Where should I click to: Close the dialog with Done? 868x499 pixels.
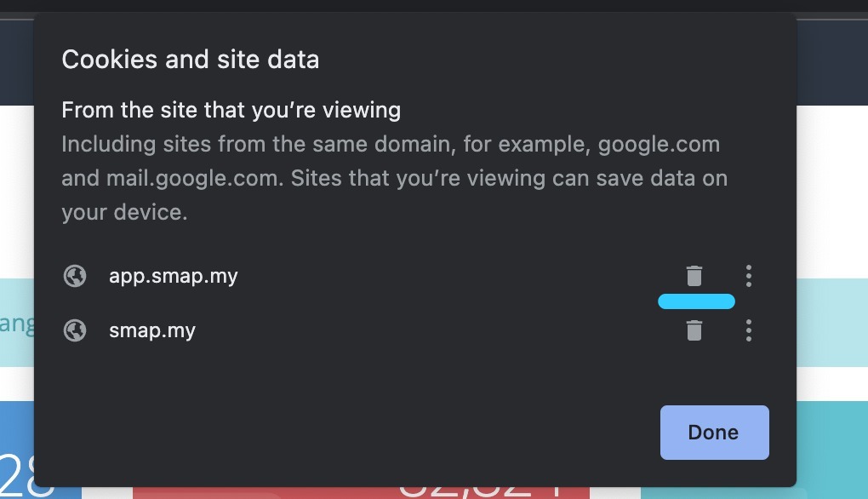click(714, 432)
